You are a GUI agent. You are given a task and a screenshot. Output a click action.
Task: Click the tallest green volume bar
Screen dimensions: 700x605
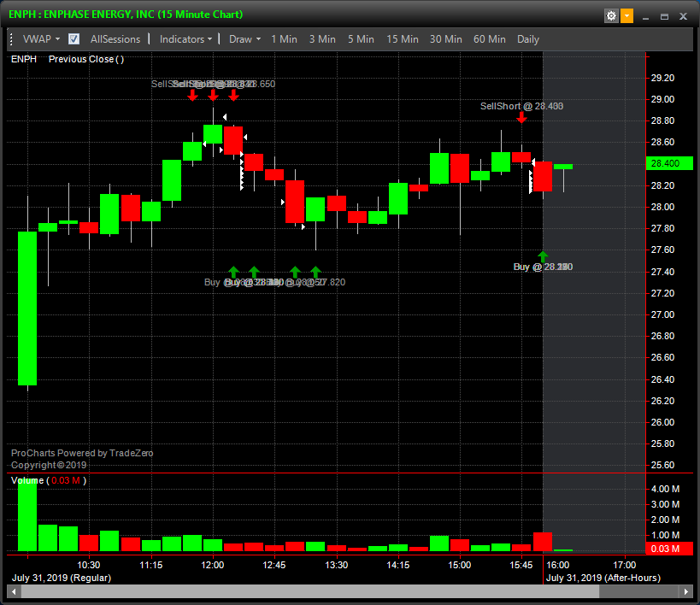point(27,515)
